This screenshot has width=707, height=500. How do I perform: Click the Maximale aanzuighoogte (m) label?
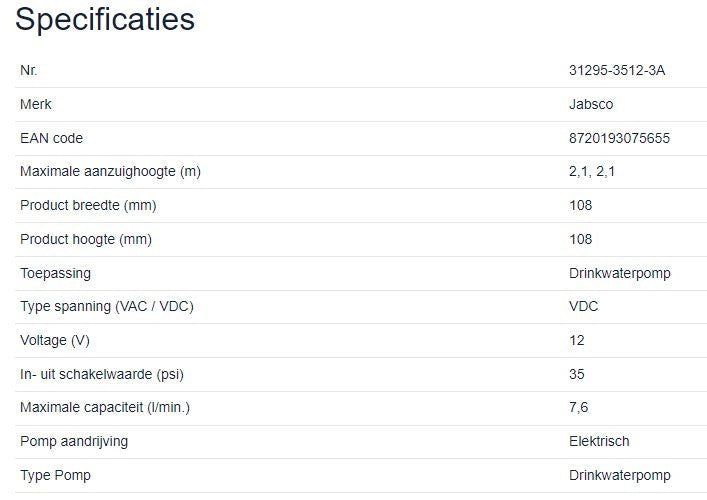[110, 172]
